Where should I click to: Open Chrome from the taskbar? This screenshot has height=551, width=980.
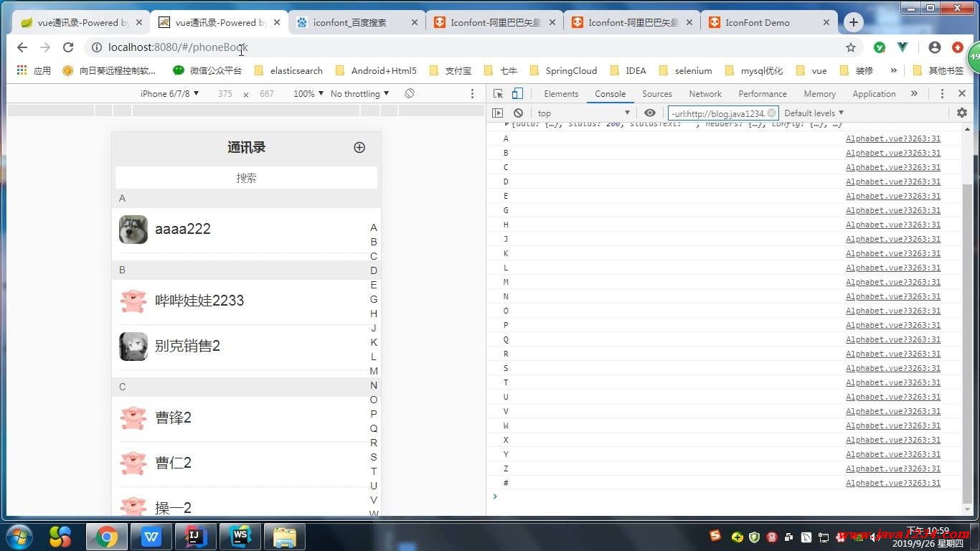[106, 537]
